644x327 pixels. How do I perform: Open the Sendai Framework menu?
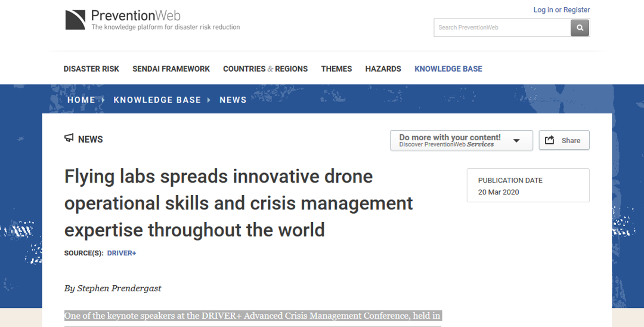tap(171, 69)
